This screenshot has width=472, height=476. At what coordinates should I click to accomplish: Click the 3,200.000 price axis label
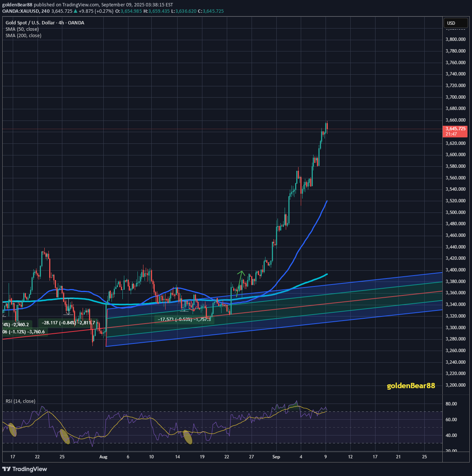pyautogui.click(x=455, y=385)
